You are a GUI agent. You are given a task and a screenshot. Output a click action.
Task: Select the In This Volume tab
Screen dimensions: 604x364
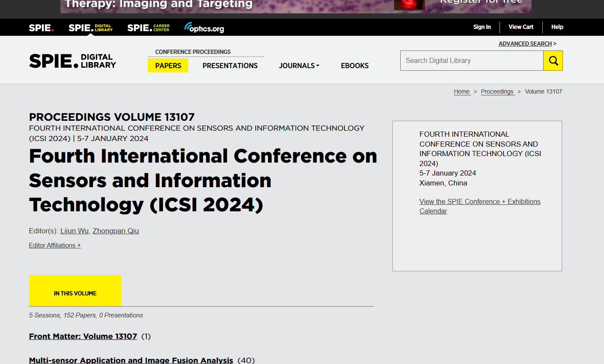[x=75, y=291]
